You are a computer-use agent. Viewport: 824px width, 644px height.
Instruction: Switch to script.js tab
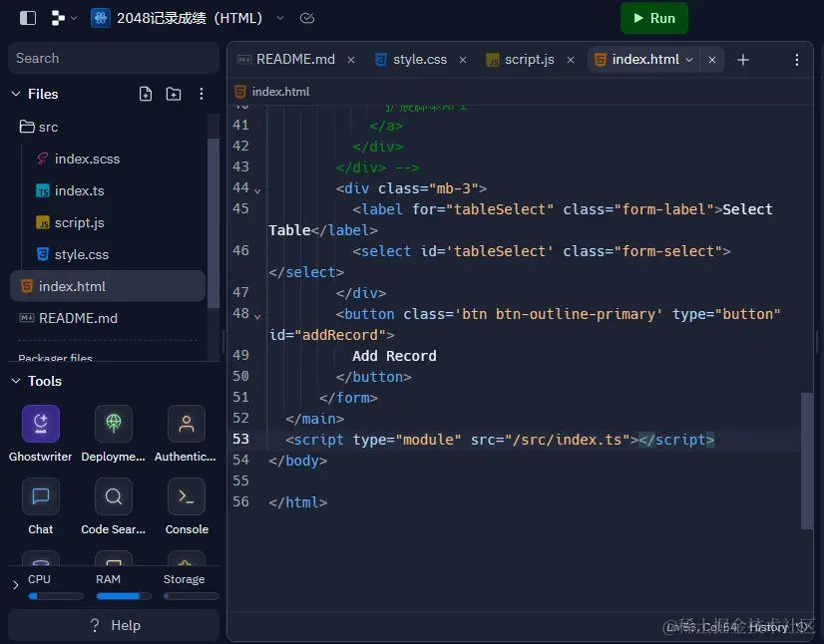pos(521,60)
